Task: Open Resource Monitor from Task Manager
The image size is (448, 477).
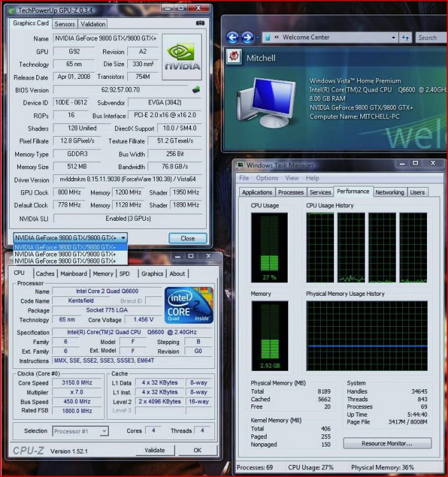Action: 387,443
